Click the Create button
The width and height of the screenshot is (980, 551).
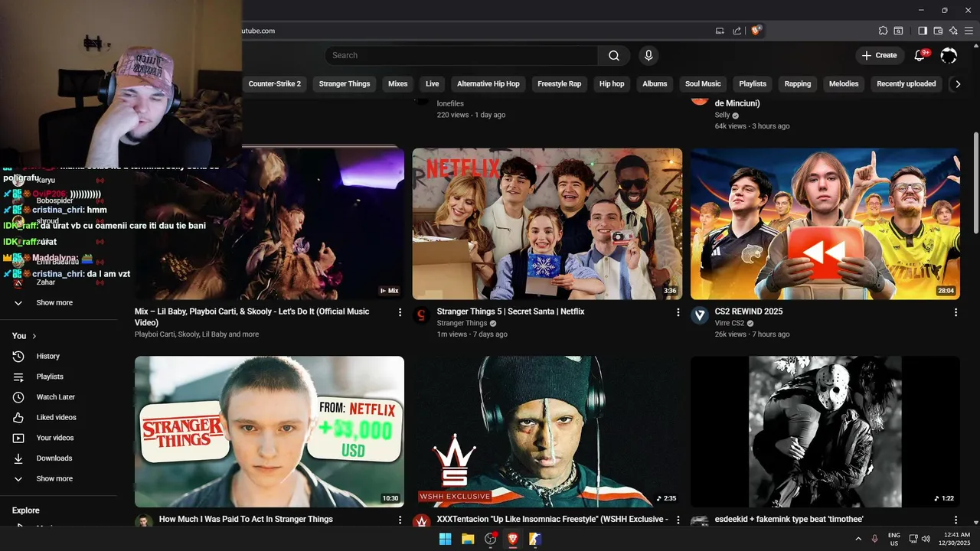879,55
